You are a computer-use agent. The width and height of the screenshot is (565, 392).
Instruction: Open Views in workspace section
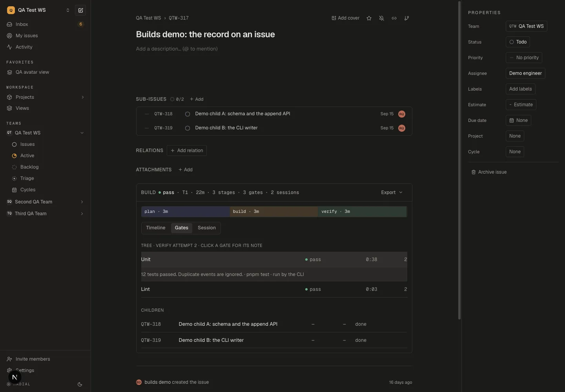coord(45,108)
